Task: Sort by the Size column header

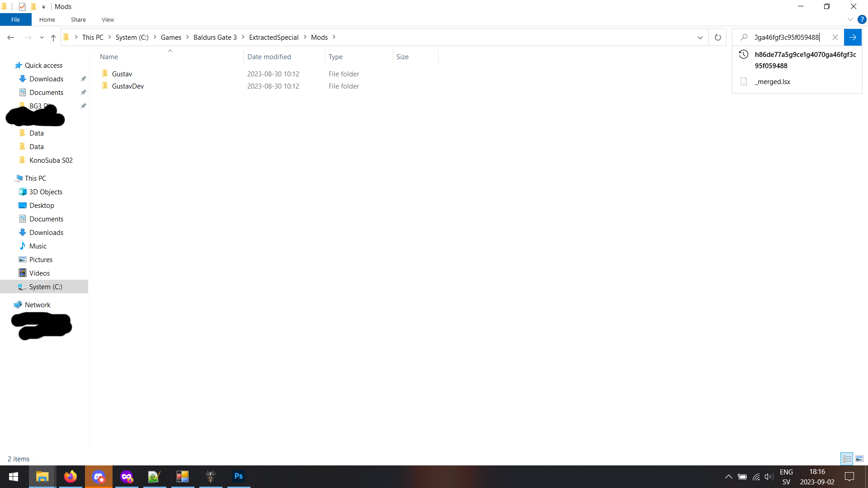Action: click(x=415, y=57)
